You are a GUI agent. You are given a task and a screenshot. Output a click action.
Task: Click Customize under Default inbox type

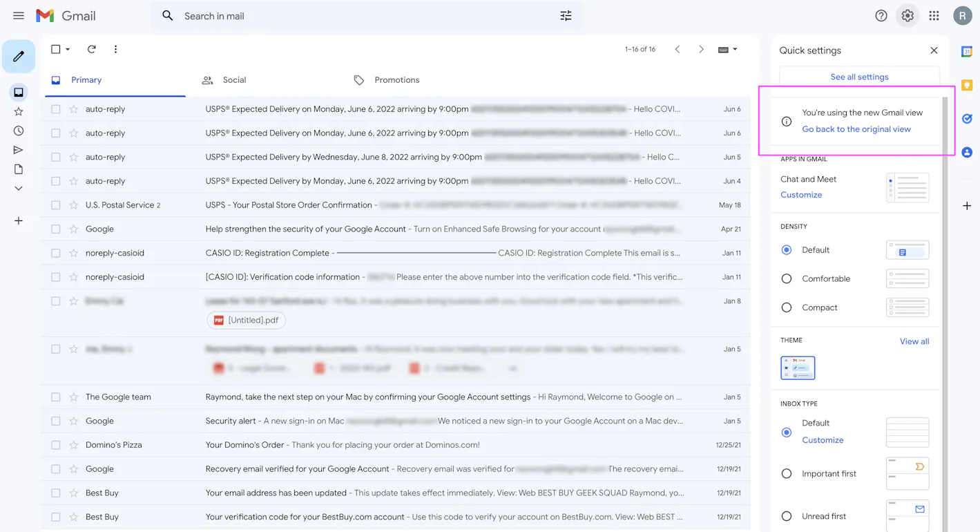(823, 440)
